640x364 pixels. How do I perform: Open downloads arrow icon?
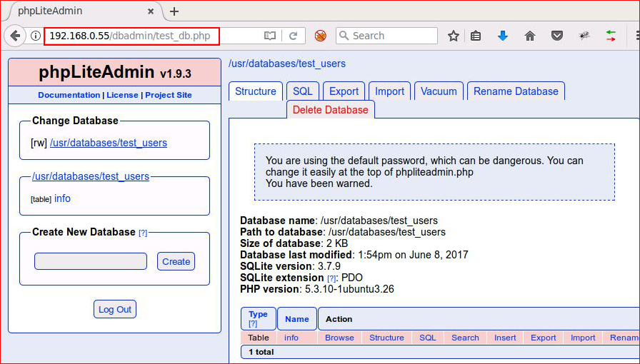503,36
